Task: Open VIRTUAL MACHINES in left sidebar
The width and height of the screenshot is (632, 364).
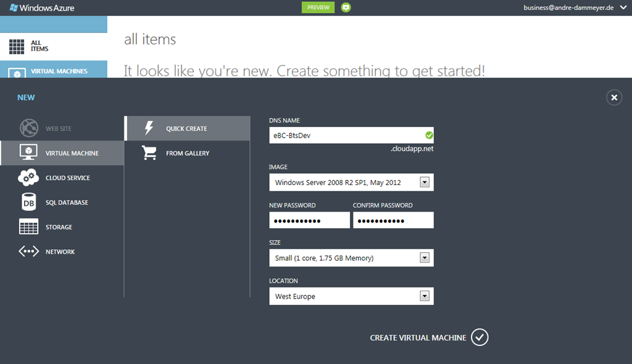Action: (59, 71)
